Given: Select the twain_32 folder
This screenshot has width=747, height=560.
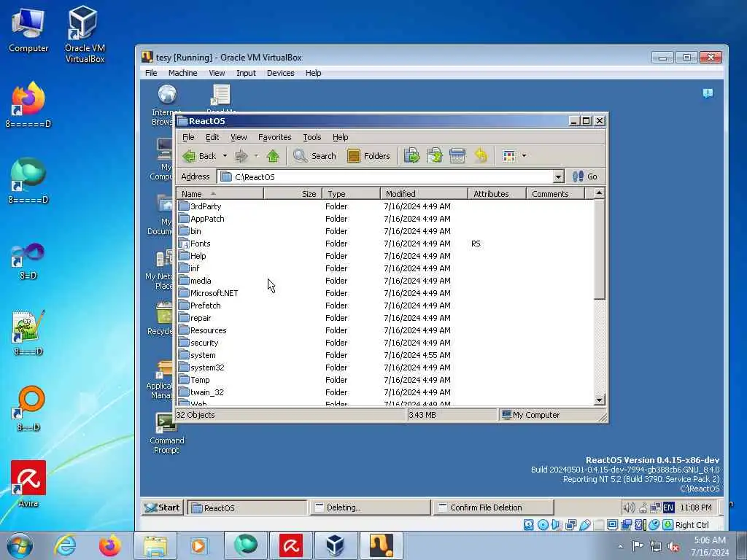Looking at the screenshot, I should pos(201,392).
